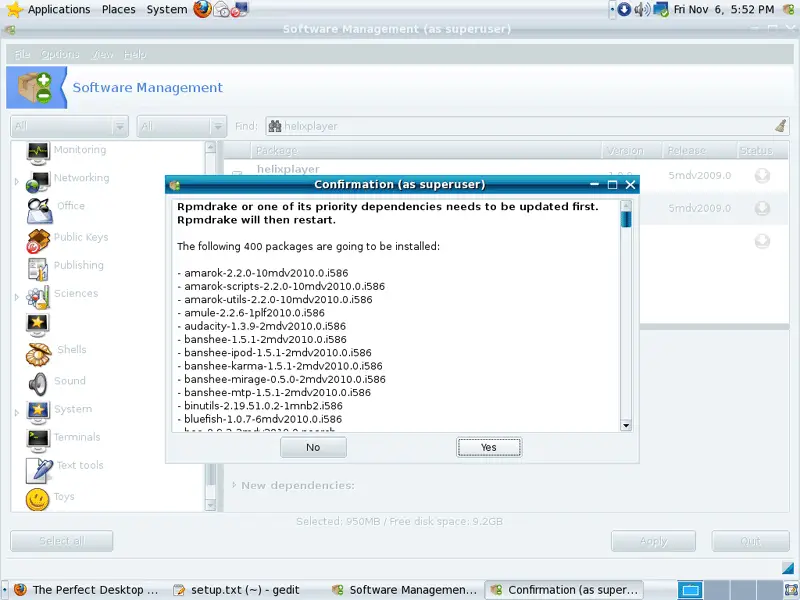Viewport: 800px width, 600px height.
Task: Click the category tree scroll-down arrow
Action: point(210,505)
